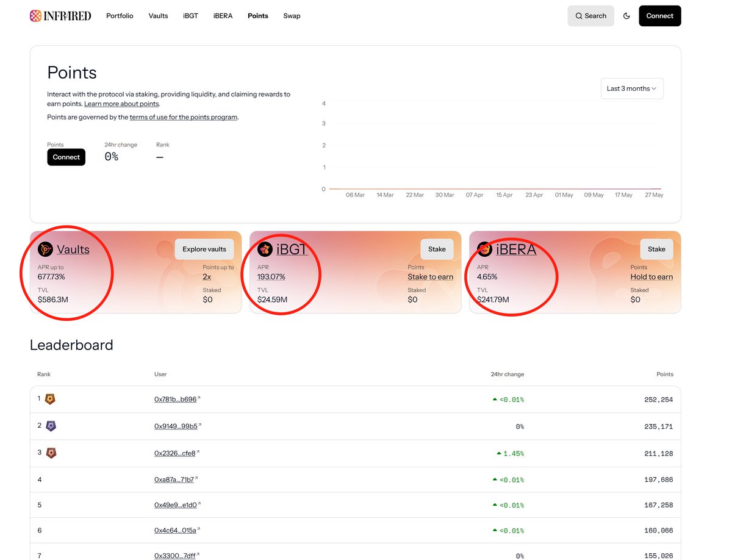
Task: Click the iBERA card icon
Action: 484,249
